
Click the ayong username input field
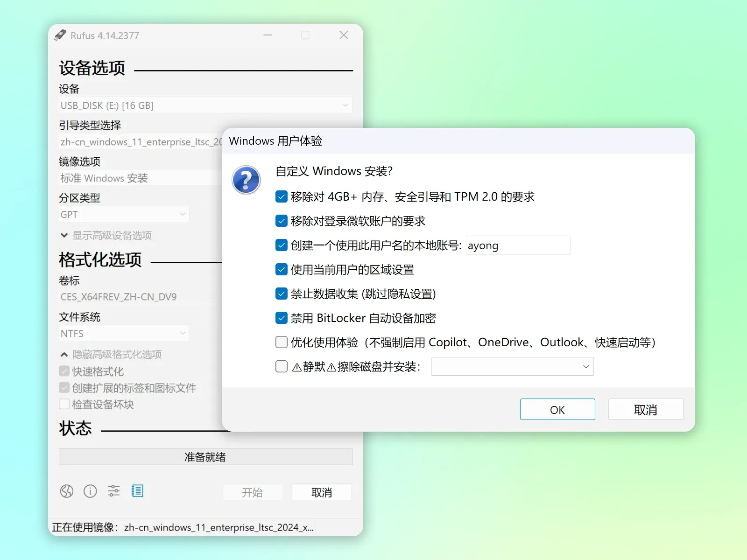click(x=518, y=245)
